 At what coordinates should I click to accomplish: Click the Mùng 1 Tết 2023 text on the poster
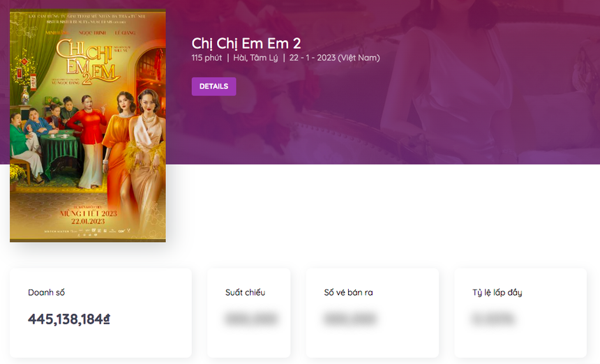click(89, 213)
